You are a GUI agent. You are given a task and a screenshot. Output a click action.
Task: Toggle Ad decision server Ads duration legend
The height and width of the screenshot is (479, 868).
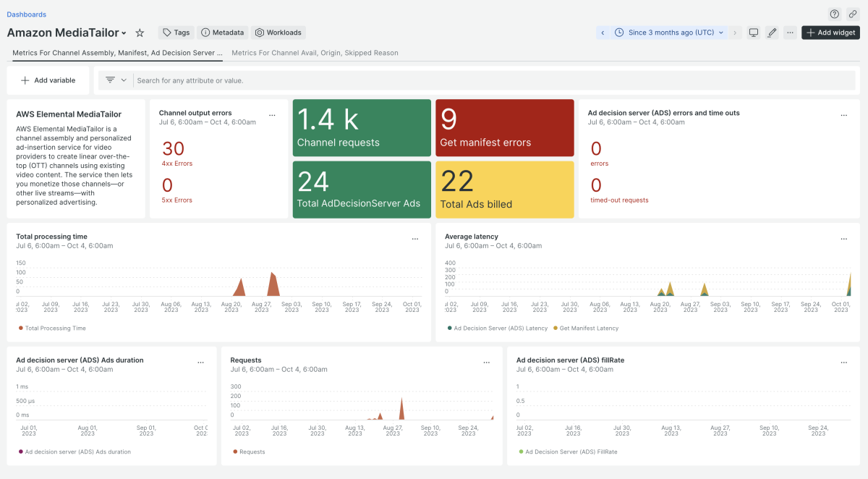point(75,452)
